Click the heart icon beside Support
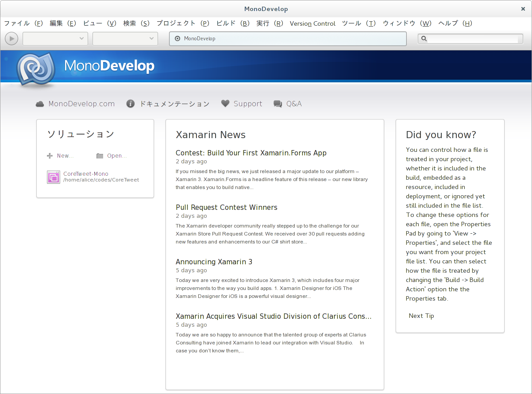The image size is (532, 394). (225, 104)
